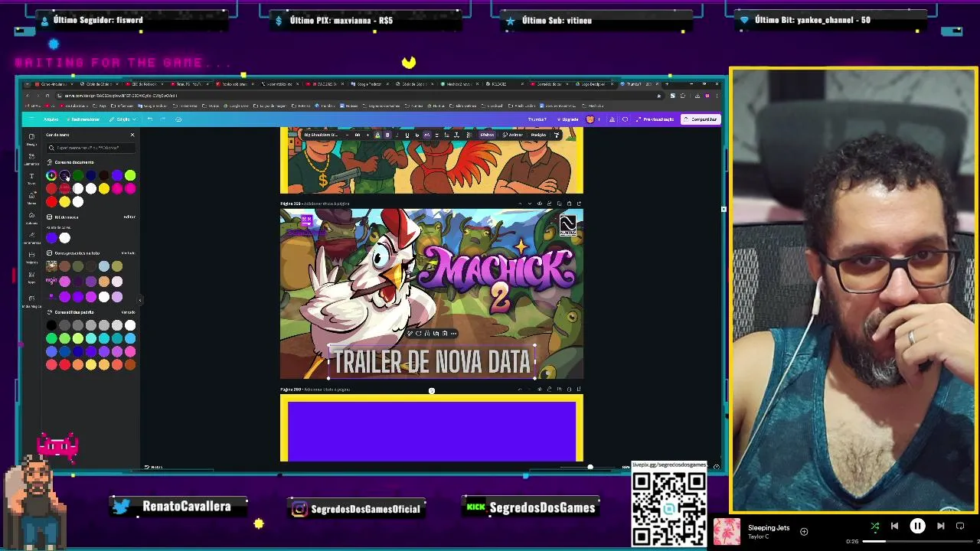Open the Elements panel in sidebar

[31, 158]
